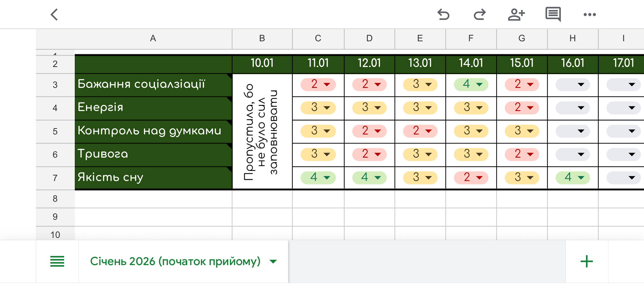The height and width of the screenshot is (298, 644).
Task: Click the undo icon
Action: (443, 15)
